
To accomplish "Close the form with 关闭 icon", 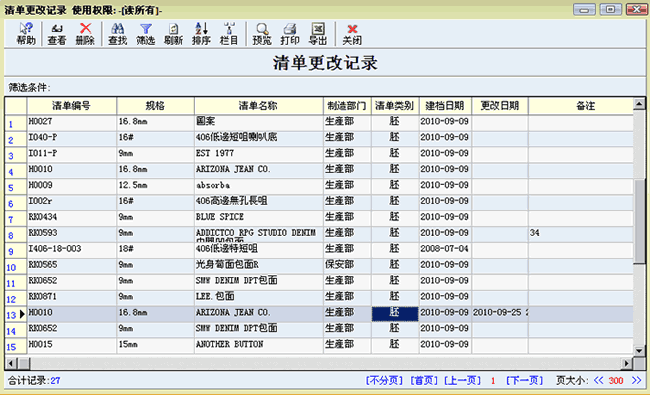I will [x=352, y=34].
